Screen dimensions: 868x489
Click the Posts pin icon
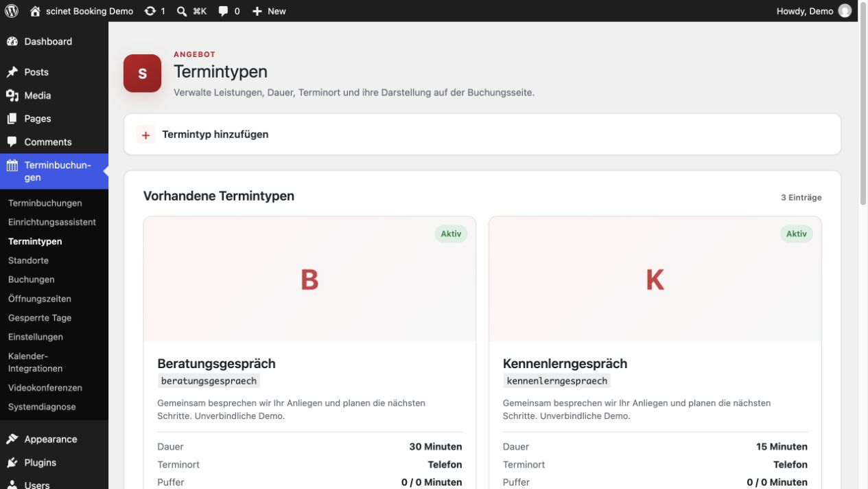click(12, 72)
